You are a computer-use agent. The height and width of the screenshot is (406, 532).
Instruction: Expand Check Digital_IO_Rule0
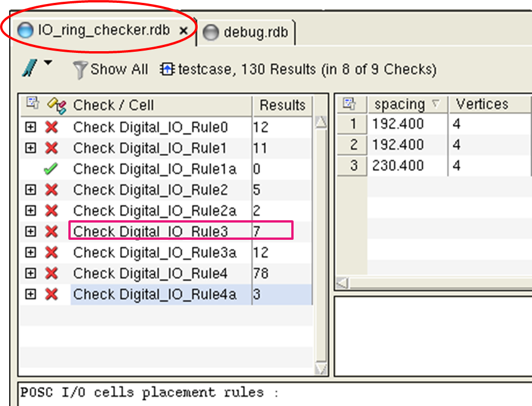click(30, 128)
